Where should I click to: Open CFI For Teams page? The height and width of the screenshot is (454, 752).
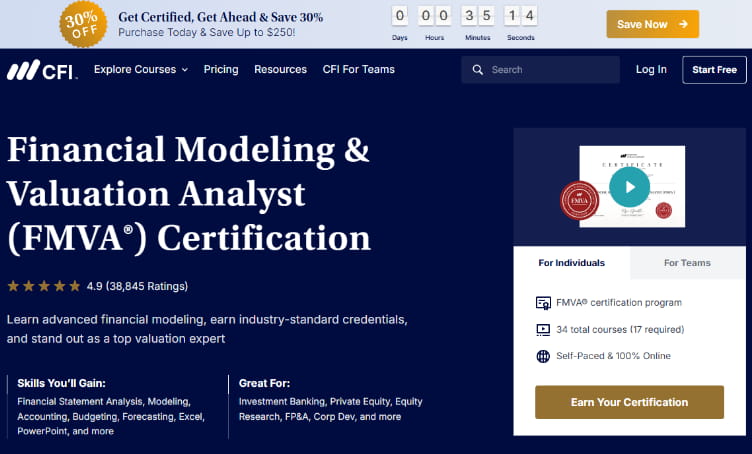click(358, 70)
